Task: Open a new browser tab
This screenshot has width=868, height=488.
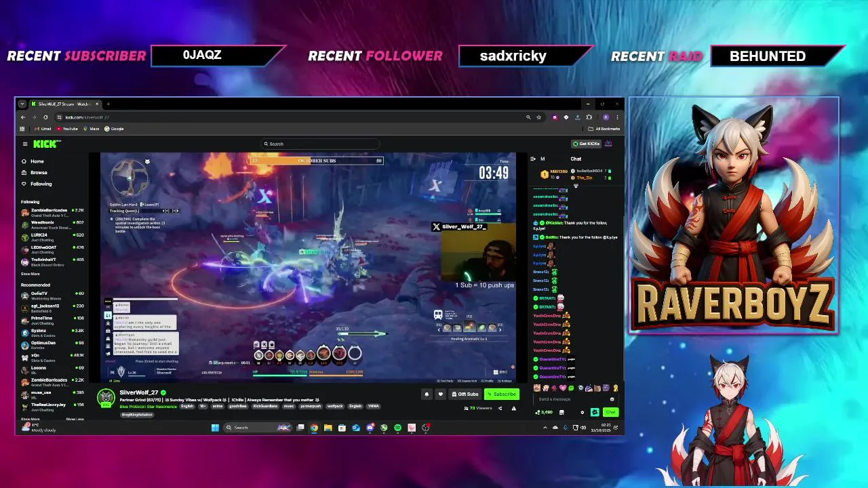Action: click(x=108, y=104)
